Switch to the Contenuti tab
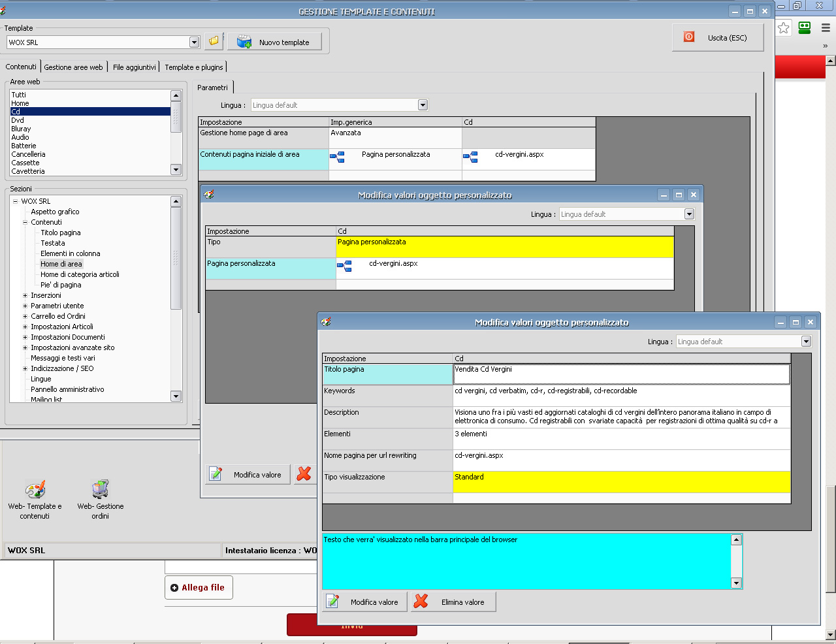This screenshot has height=644, width=836. click(x=21, y=67)
